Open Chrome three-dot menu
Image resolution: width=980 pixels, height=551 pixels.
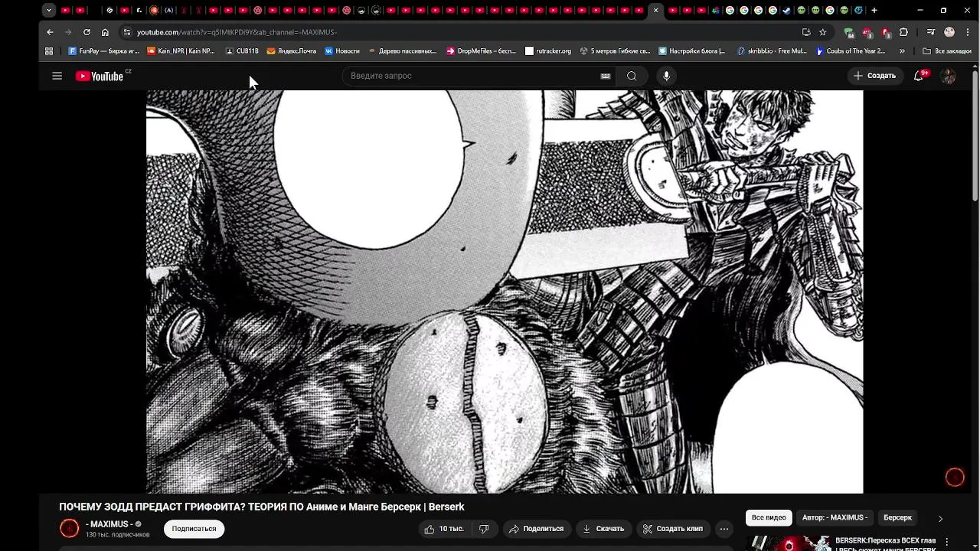pos(966,32)
